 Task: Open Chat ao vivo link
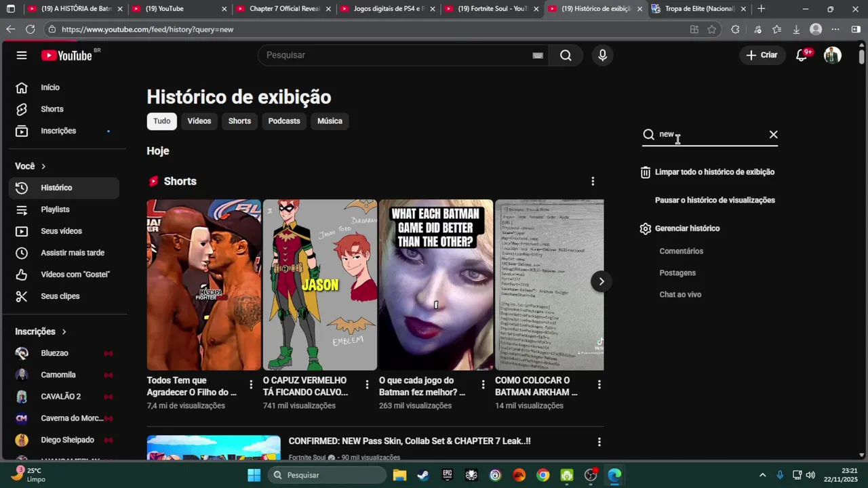680,295
